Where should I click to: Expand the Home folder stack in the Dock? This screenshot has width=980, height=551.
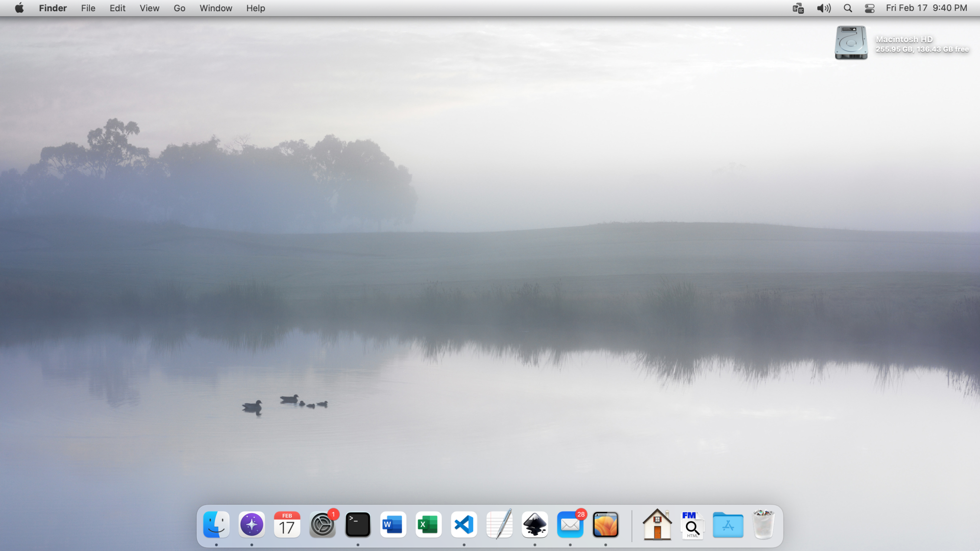point(657,525)
